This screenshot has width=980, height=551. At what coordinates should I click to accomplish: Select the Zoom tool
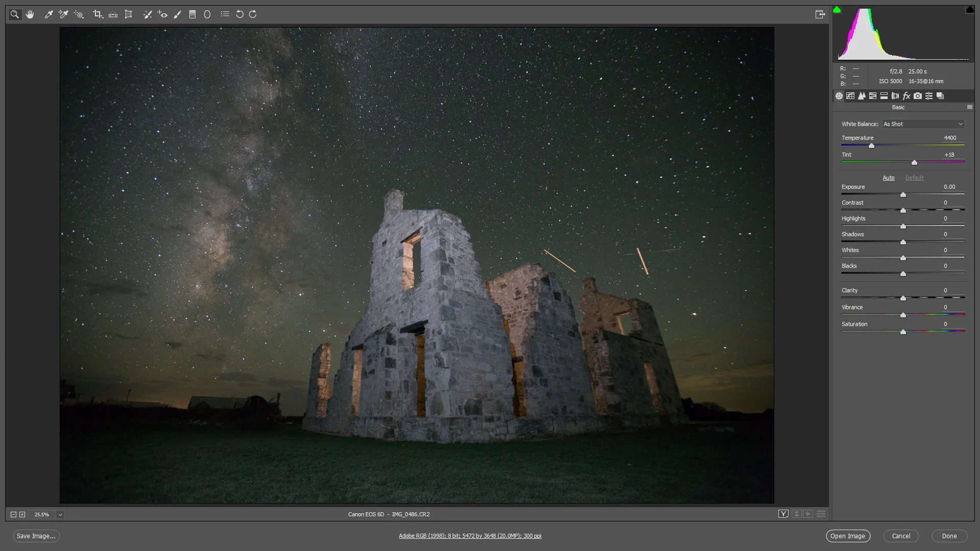[x=14, y=14]
